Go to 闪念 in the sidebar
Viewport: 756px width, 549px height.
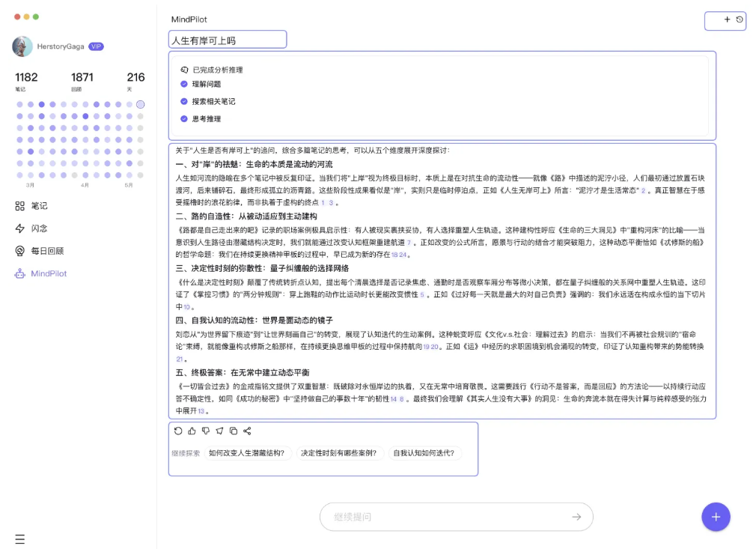(38, 228)
